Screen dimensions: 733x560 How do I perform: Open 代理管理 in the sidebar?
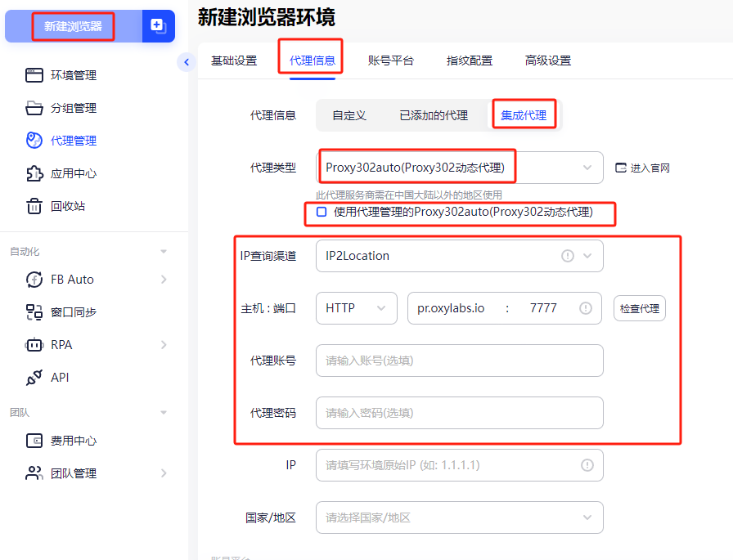34,140
